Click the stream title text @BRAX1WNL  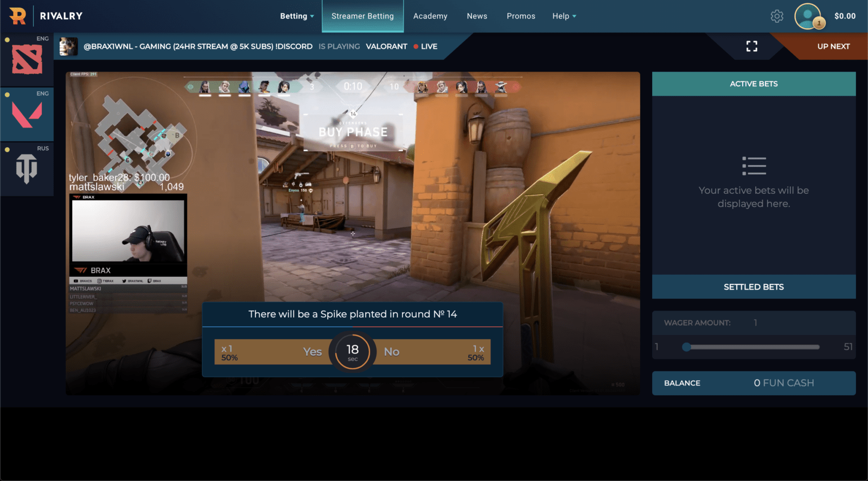198,46
